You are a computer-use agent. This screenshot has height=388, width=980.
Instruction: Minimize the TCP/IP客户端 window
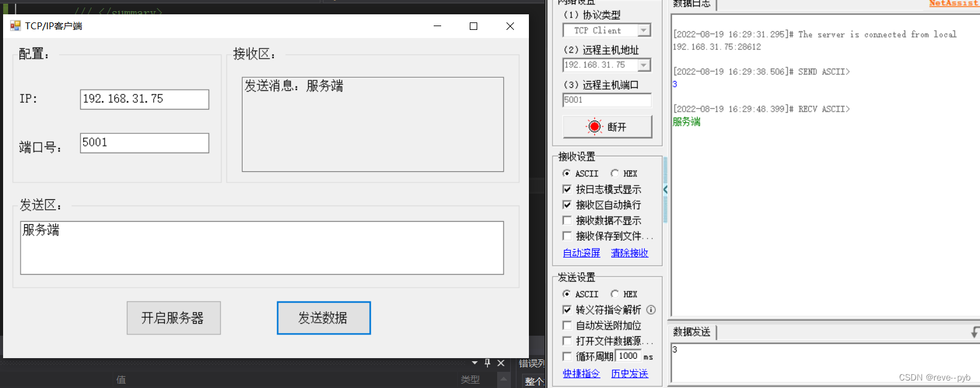point(437,26)
